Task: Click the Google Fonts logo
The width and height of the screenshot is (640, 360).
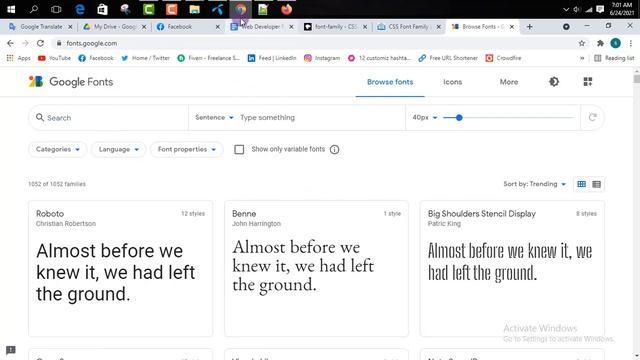Action: click(71, 82)
